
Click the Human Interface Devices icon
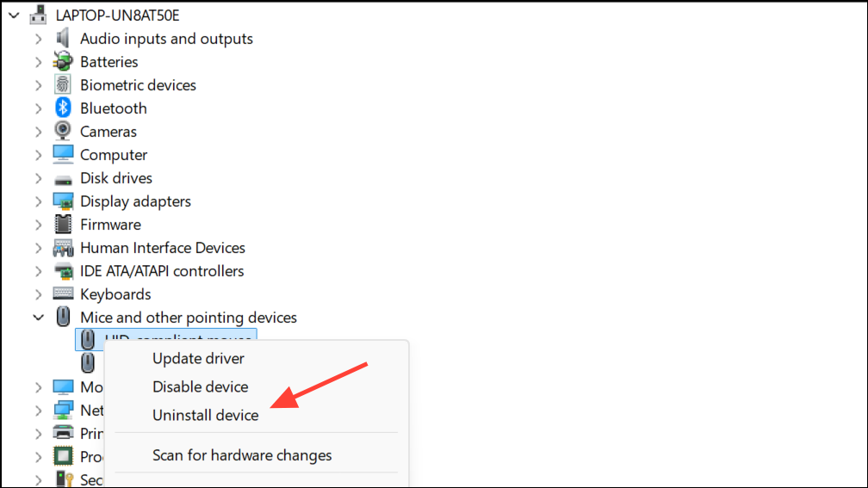click(x=63, y=248)
